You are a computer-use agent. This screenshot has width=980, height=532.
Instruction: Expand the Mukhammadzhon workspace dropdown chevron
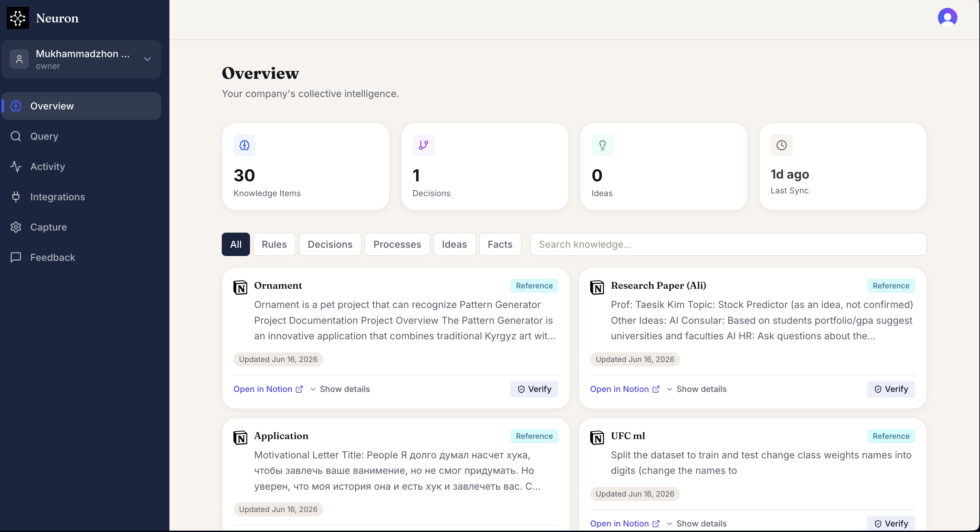point(147,59)
